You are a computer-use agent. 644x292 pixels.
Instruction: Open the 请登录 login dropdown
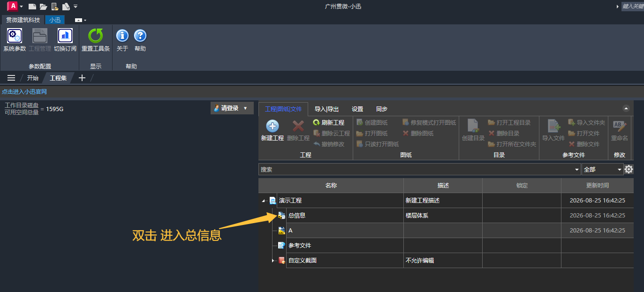232,108
